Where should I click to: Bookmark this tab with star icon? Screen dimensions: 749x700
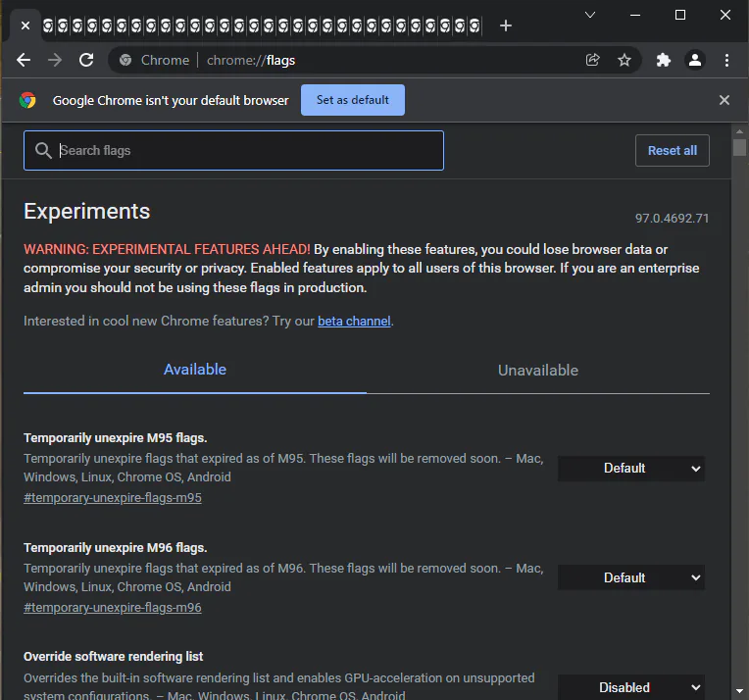(624, 60)
